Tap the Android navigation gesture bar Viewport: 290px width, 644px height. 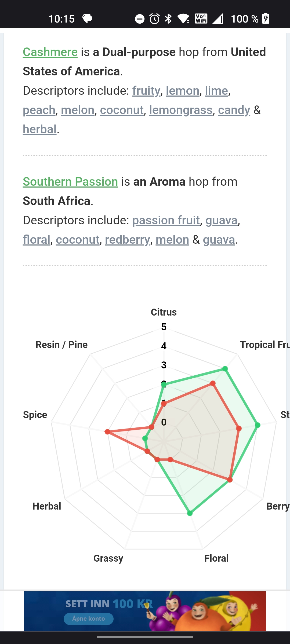(x=145, y=637)
